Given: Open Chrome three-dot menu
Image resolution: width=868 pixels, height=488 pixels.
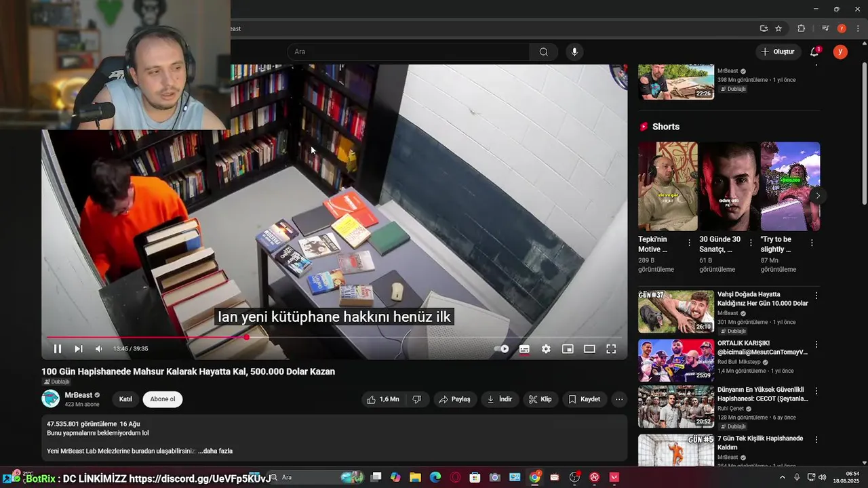Looking at the screenshot, I should tap(858, 28).
